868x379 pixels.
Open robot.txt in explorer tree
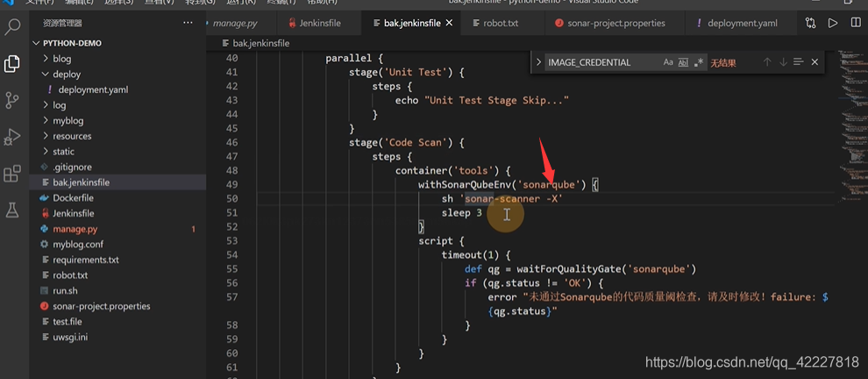coord(117,275)
